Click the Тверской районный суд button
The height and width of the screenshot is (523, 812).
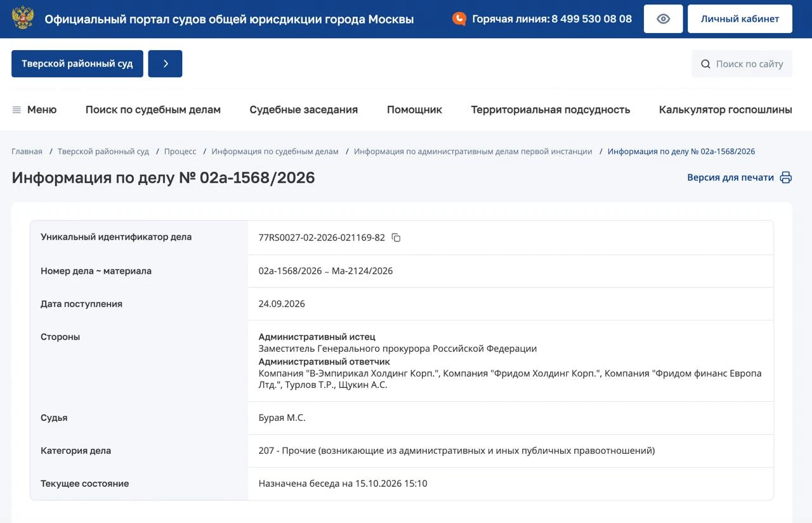[77, 64]
